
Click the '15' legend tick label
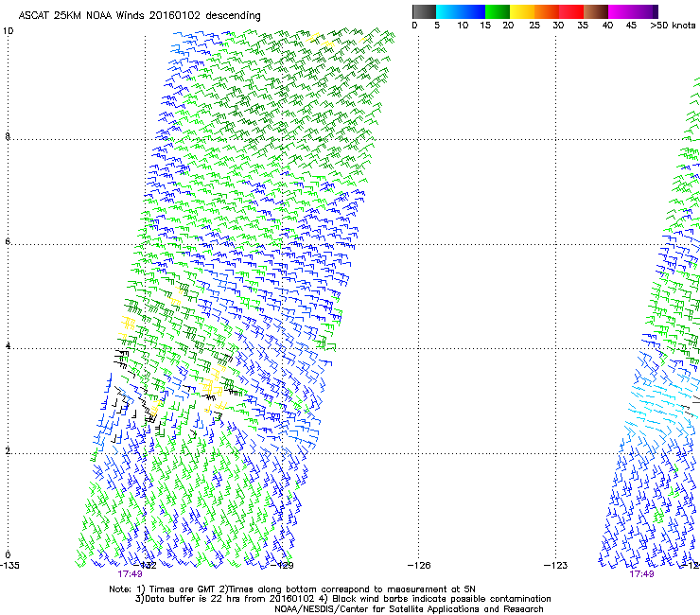click(x=485, y=26)
